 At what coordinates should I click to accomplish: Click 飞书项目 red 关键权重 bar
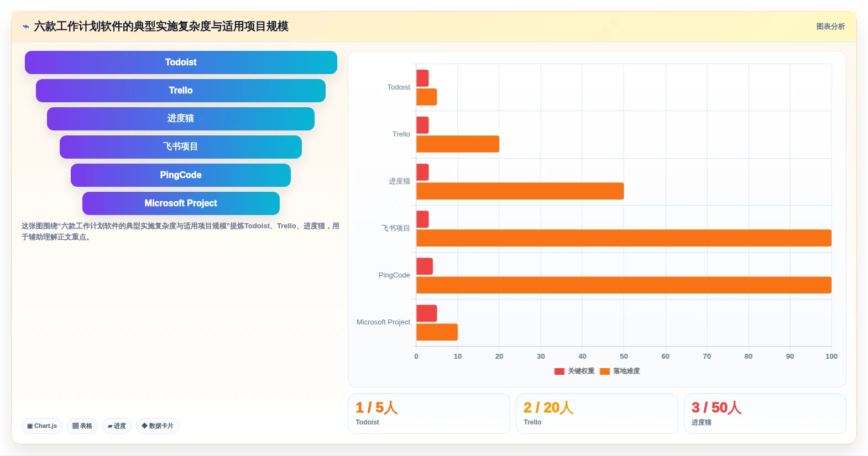[422, 219]
